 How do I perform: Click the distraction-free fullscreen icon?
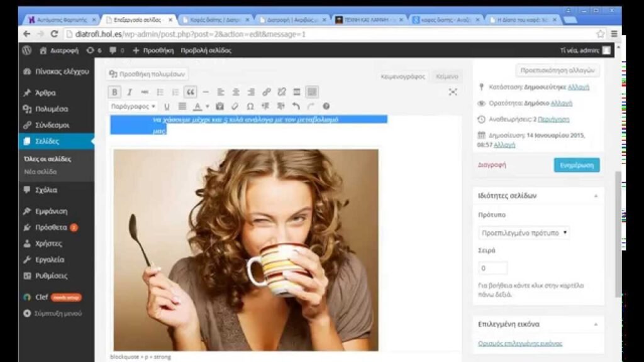coord(453,92)
